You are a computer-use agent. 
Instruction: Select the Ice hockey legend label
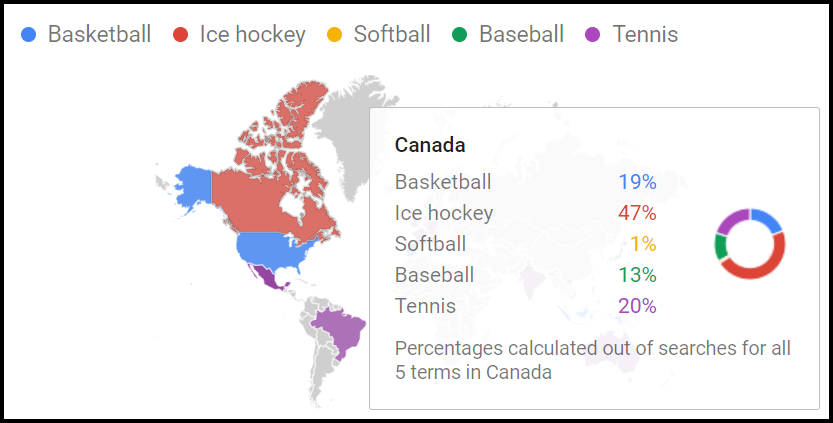coord(252,35)
